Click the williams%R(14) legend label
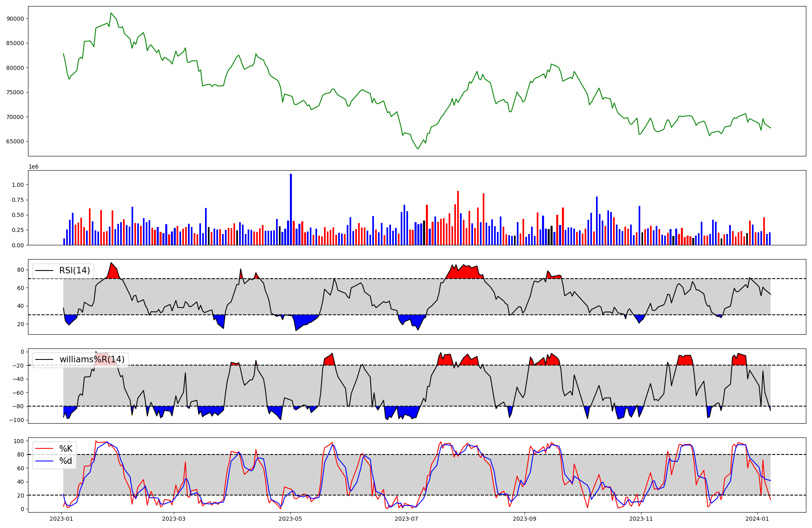The width and height of the screenshot is (812, 528). 92,359
